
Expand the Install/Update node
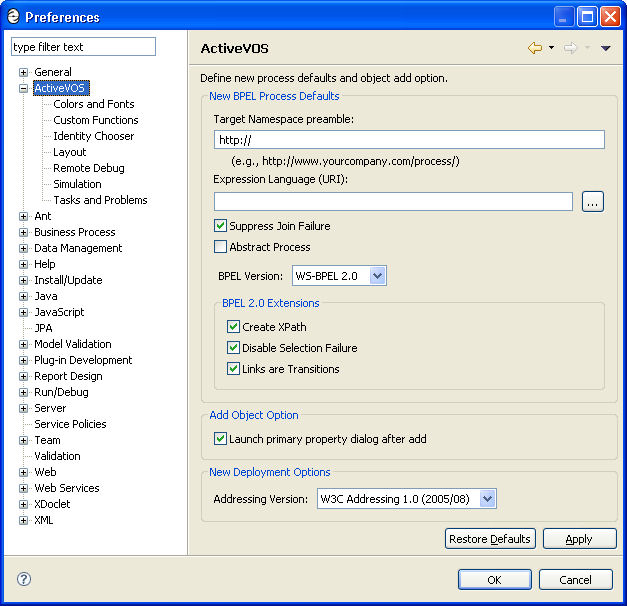[x=24, y=280]
